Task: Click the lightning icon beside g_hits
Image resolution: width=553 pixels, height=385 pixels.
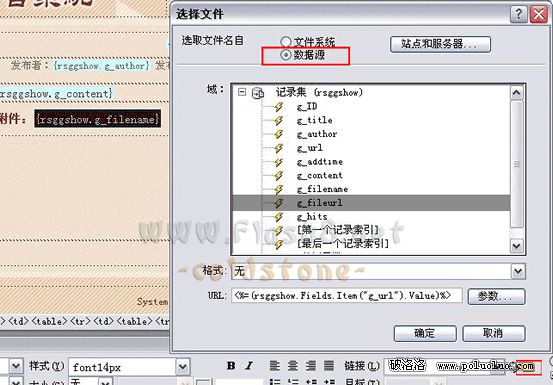Action: coord(279,217)
